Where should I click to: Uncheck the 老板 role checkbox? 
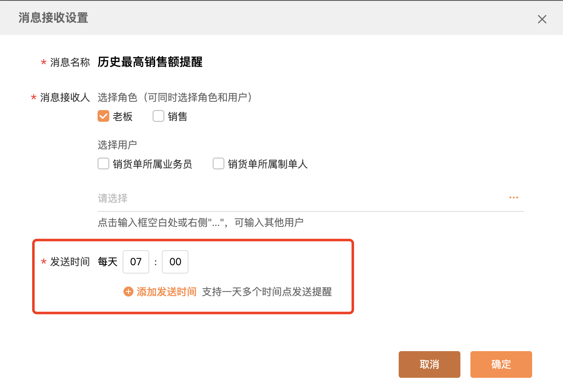coord(103,116)
